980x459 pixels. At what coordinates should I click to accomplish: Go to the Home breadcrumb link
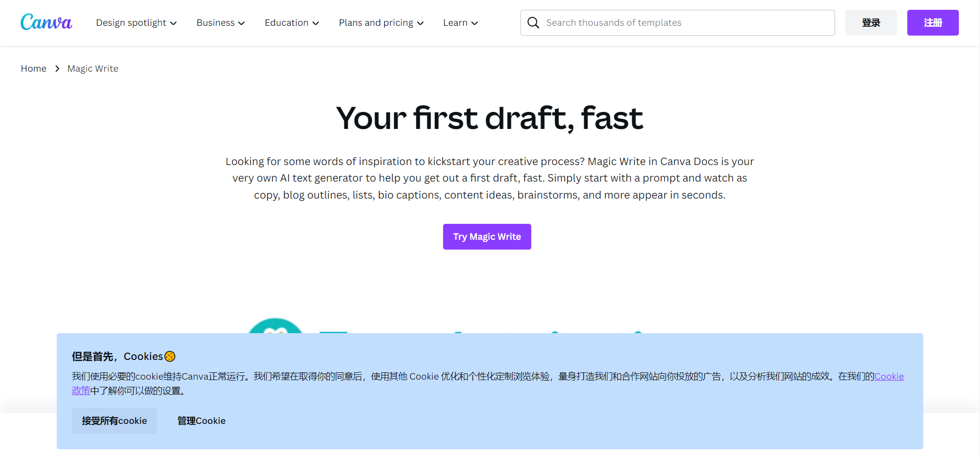coord(34,69)
